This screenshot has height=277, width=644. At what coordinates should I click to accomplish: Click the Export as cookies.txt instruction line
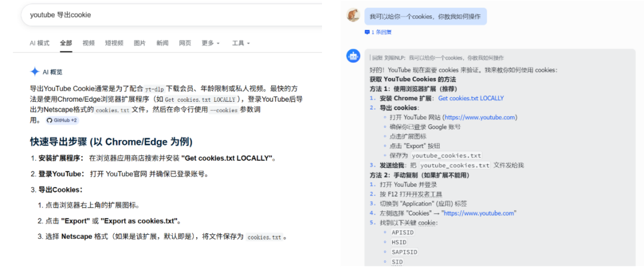click(x=113, y=221)
